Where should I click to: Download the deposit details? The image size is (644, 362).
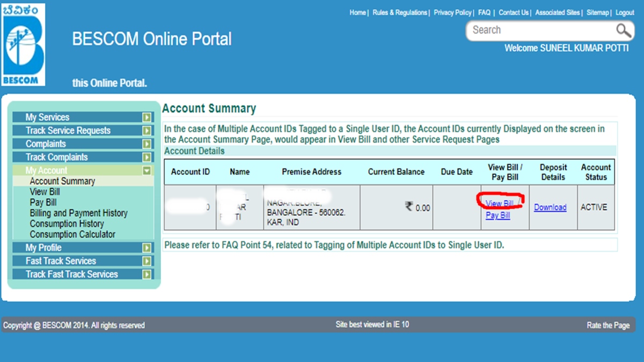pyautogui.click(x=550, y=208)
